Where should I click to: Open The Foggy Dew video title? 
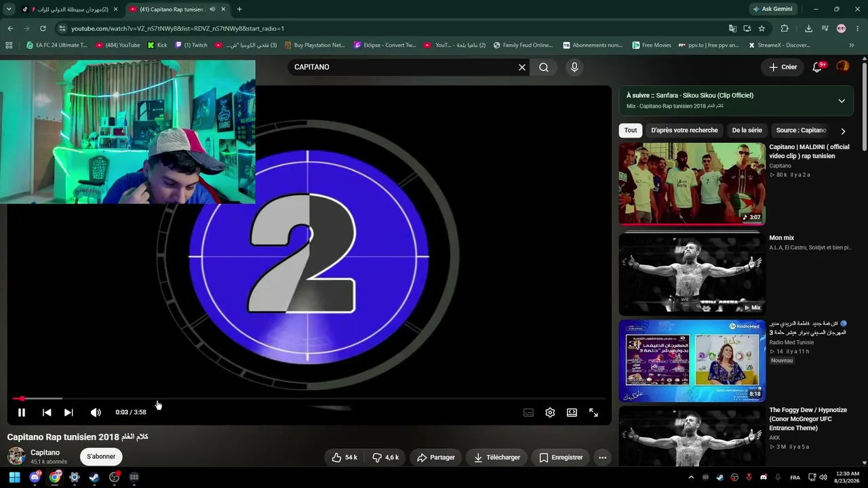[x=808, y=419]
